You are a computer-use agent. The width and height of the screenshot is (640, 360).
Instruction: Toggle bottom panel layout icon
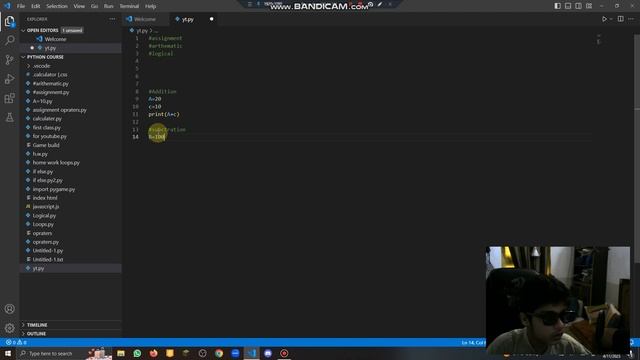click(568, 6)
